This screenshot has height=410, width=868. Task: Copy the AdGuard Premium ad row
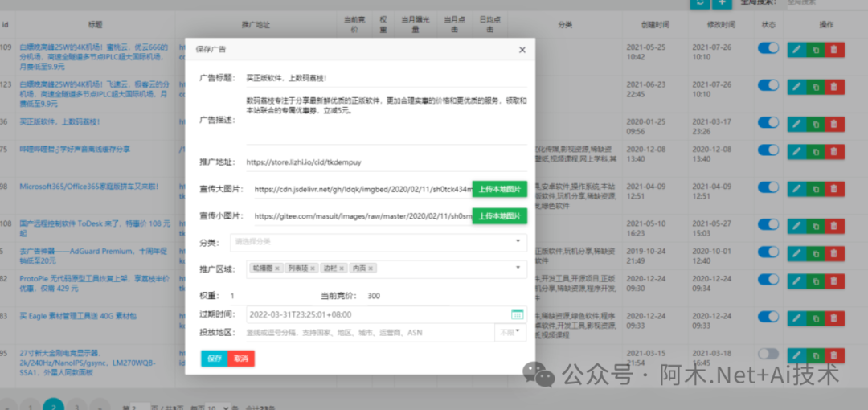[x=816, y=253]
